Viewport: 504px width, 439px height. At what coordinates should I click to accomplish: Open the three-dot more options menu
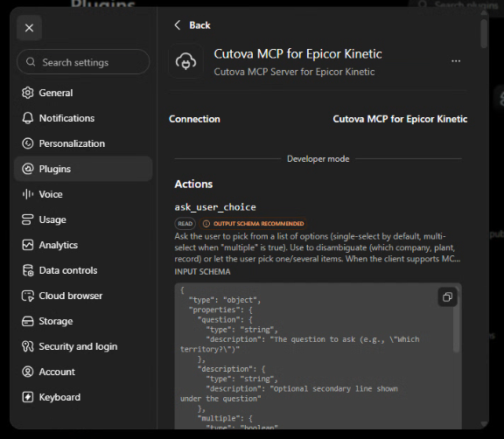point(456,61)
